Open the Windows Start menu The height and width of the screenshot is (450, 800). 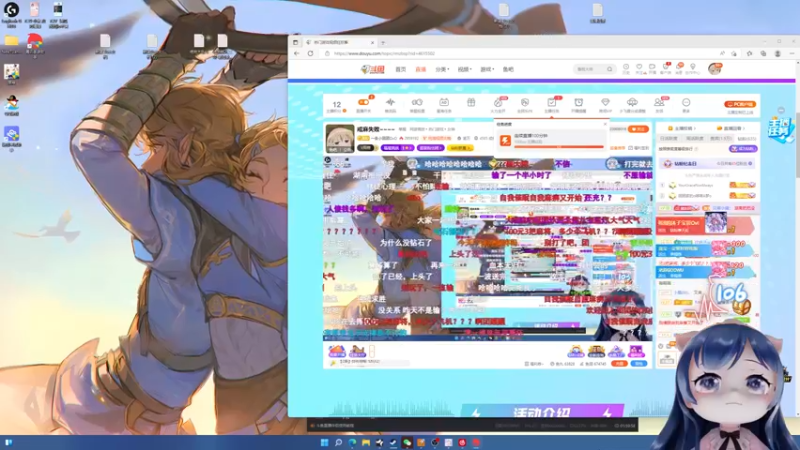(x=324, y=442)
